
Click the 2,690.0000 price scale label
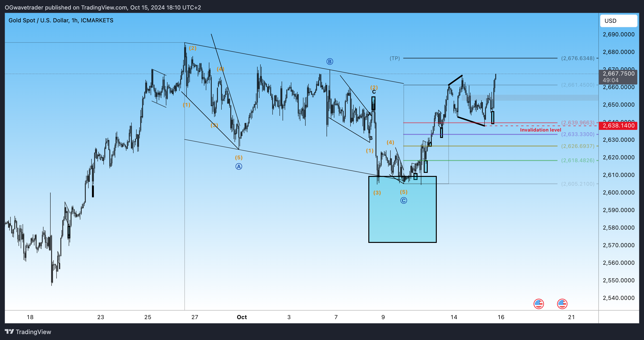[619, 34]
